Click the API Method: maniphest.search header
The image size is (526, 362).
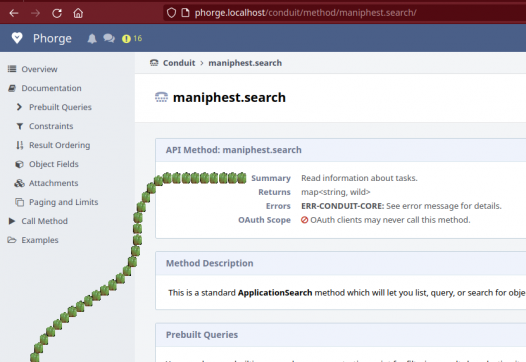point(233,150)
